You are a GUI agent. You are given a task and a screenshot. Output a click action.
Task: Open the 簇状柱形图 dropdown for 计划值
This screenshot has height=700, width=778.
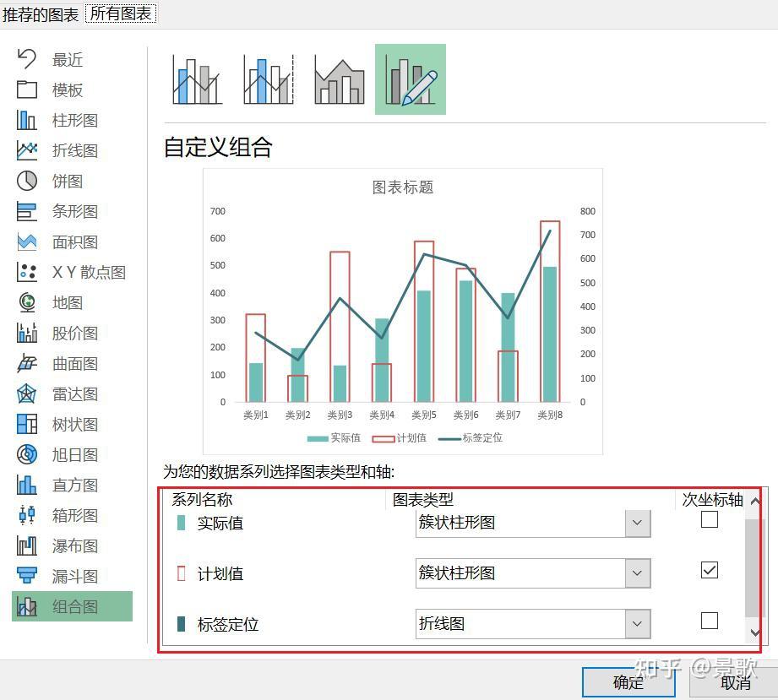pyautogui.click(x=639, y=573)
